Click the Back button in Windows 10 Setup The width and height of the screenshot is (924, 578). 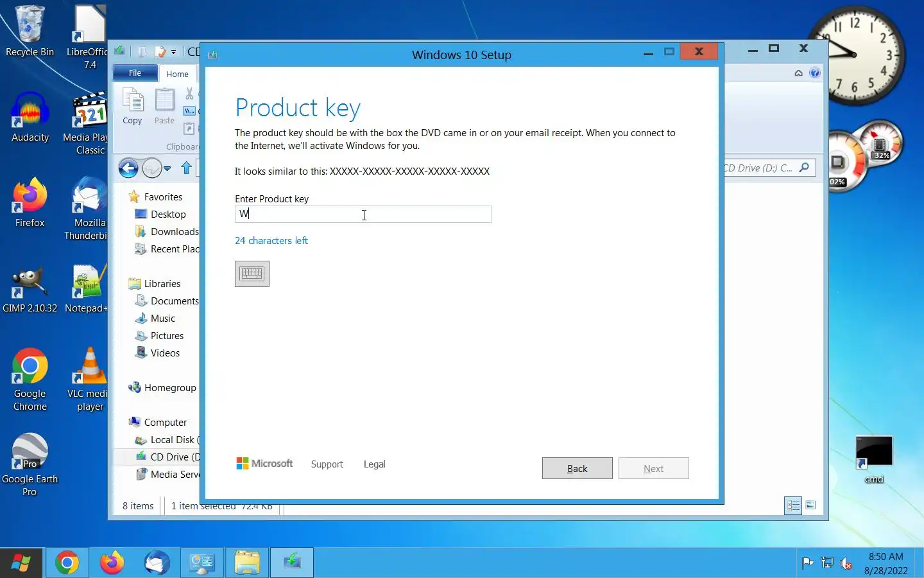pos(577,468)
